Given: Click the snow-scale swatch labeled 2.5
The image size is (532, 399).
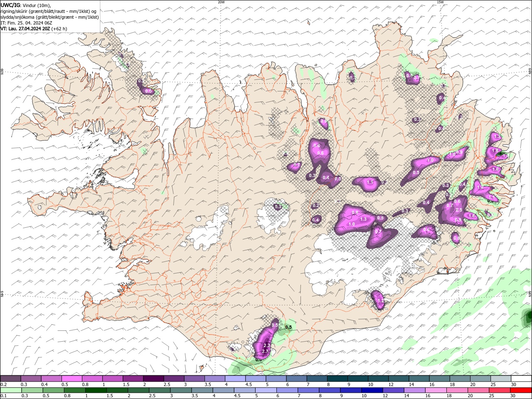Looking at the screenshot, I should click(x=174, y=379).
